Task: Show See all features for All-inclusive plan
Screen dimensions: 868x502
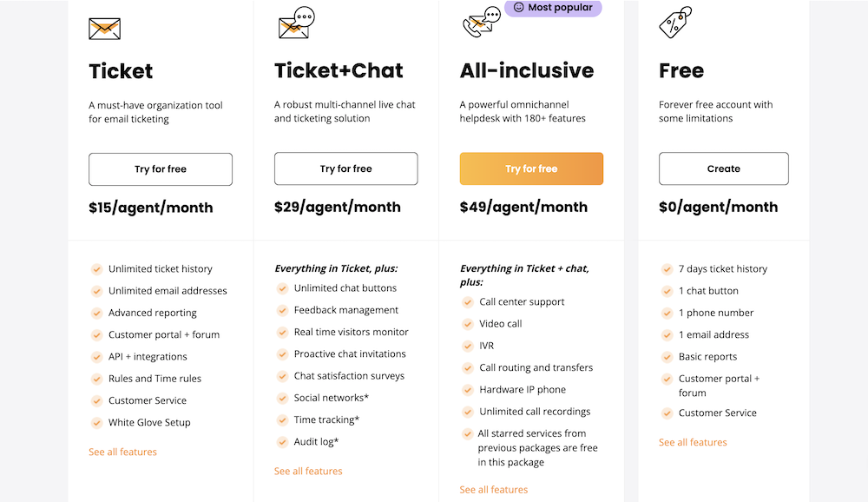Action: coord(494,490)
